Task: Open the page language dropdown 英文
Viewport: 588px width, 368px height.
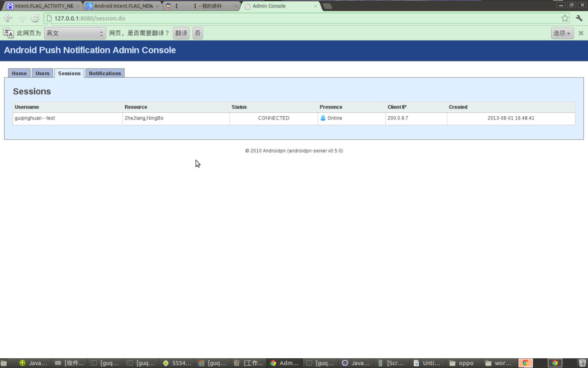Action: click(75, 33)
